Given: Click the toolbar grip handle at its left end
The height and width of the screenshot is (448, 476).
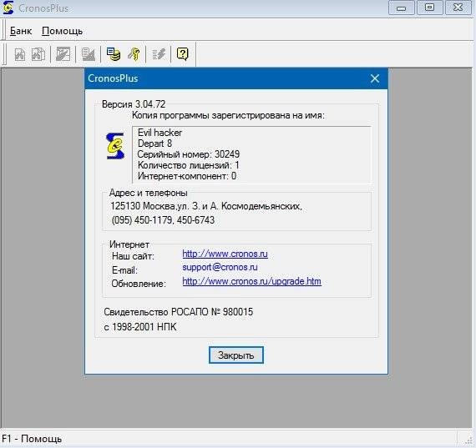Looking at the screenshot, I should pyautogui.click(x=4, y=54).
